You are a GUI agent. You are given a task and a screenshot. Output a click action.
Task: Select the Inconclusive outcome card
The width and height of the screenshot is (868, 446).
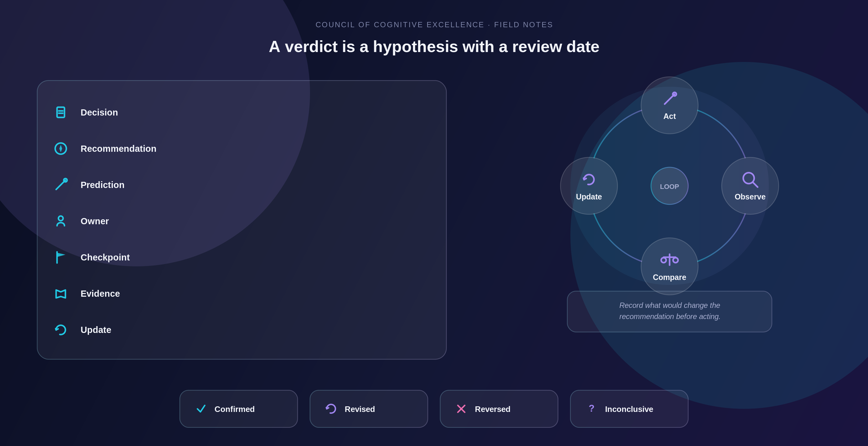[x=629, y=409]
